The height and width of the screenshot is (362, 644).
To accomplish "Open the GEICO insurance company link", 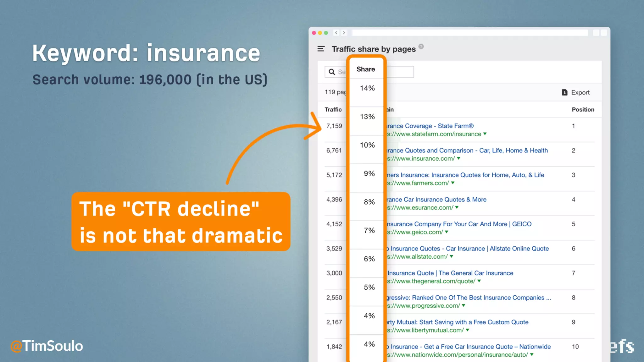I will 459,224.
